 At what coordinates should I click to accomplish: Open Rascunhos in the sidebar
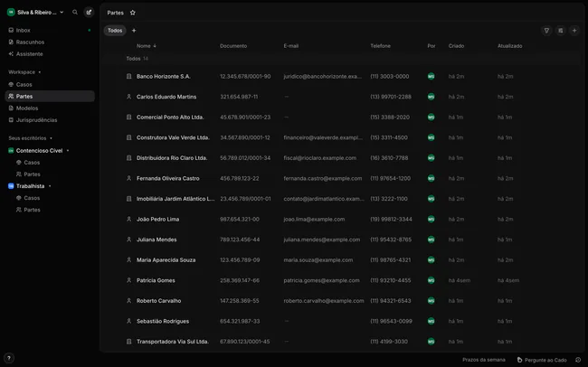pos(50,42)
